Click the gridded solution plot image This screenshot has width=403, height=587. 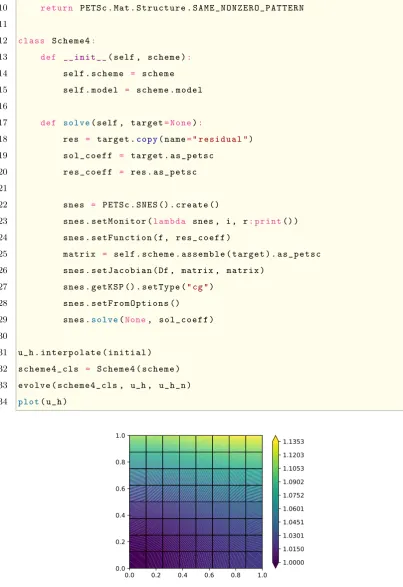[x=196, y=502]
